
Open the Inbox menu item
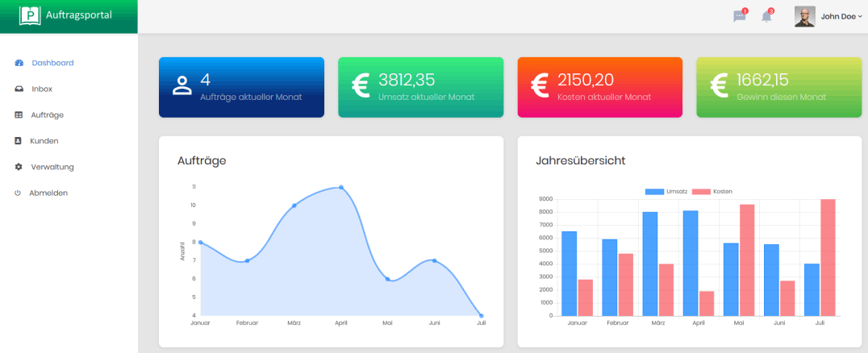(x=42, y=89)
